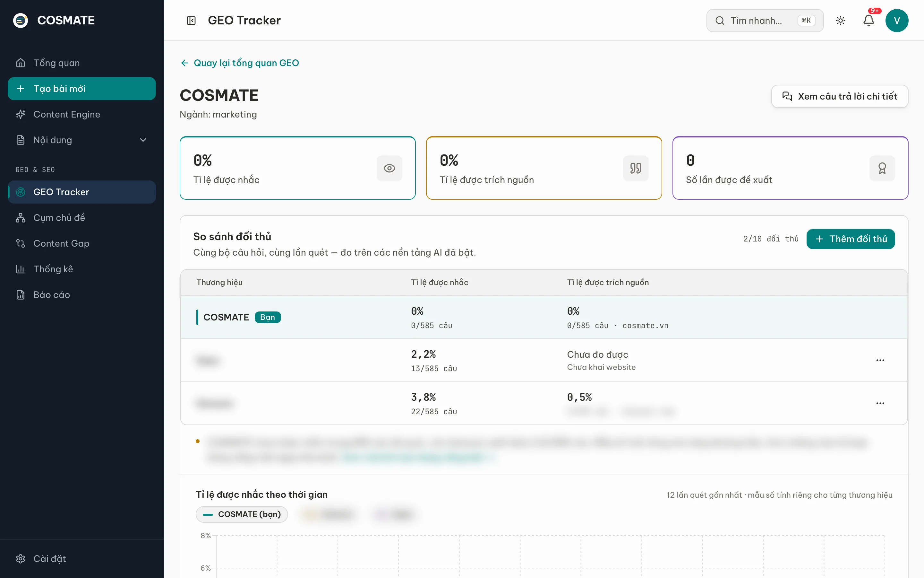This screenshot has width=924, height=578.
Task: Switch theme using the sun icon
Action: point(840,20)
